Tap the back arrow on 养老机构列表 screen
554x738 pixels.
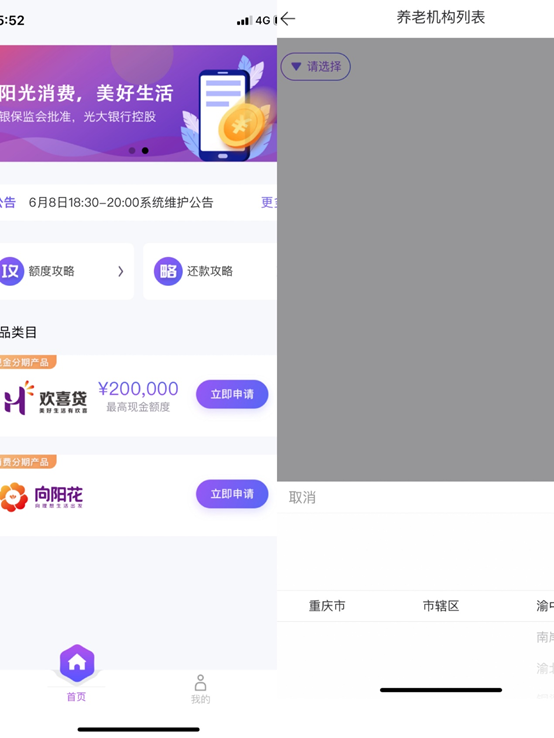pyautogui.click(x=288, y=19)
